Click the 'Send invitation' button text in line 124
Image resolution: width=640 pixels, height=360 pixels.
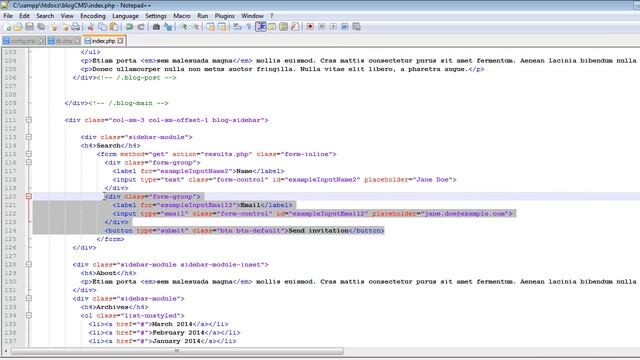[x=318, y=231]
